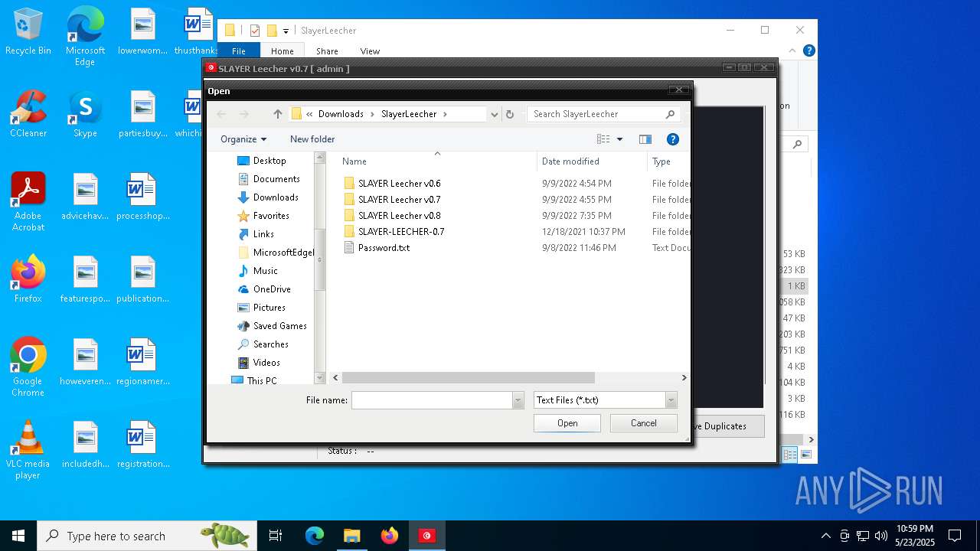Click the Windows Start button
The height and width of the screenshot is (551, 980).
[18, 536]
